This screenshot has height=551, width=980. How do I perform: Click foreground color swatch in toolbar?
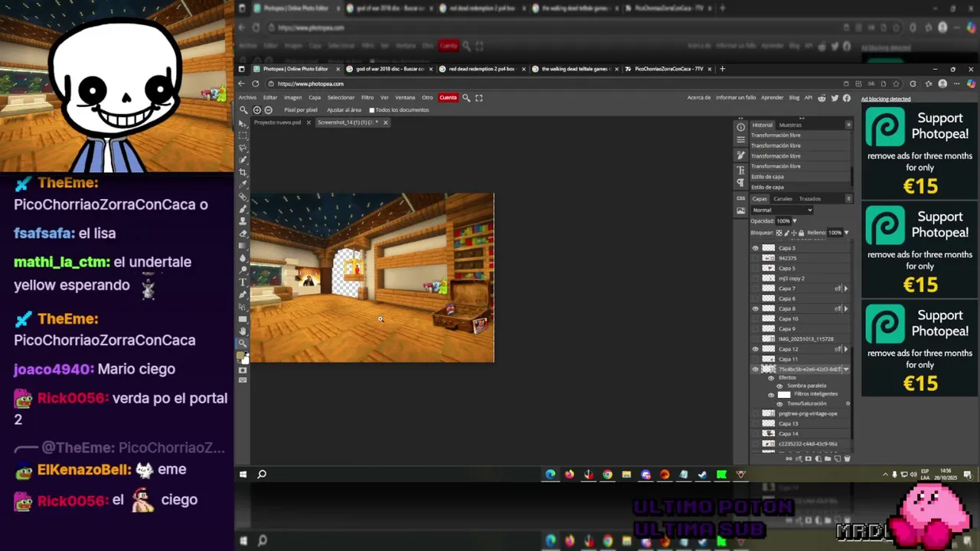pyautogui.click(x=241, y=356)
